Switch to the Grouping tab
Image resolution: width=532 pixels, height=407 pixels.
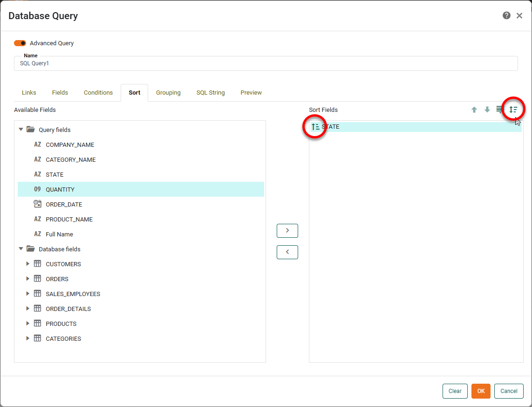pos(168,92)
